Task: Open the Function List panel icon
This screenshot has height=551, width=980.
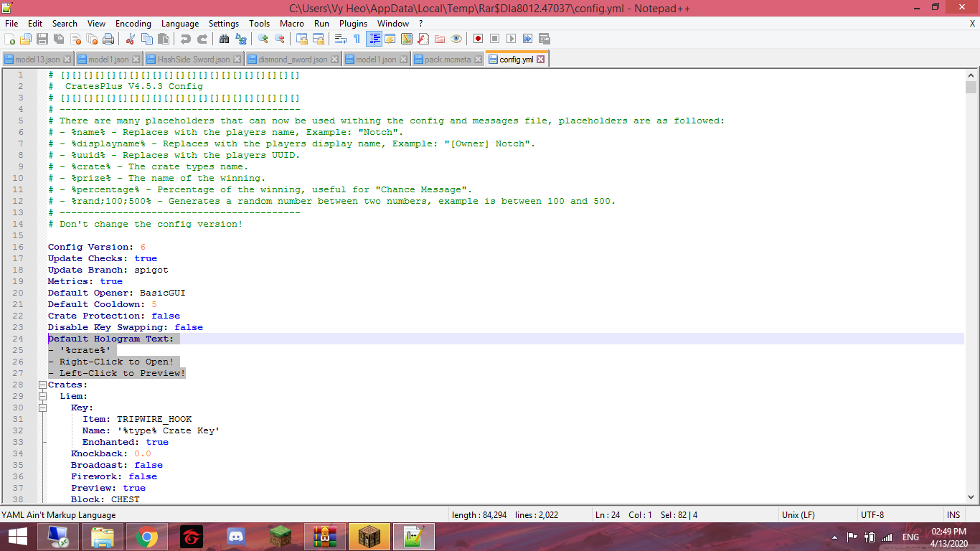Action: pos(423,39)
